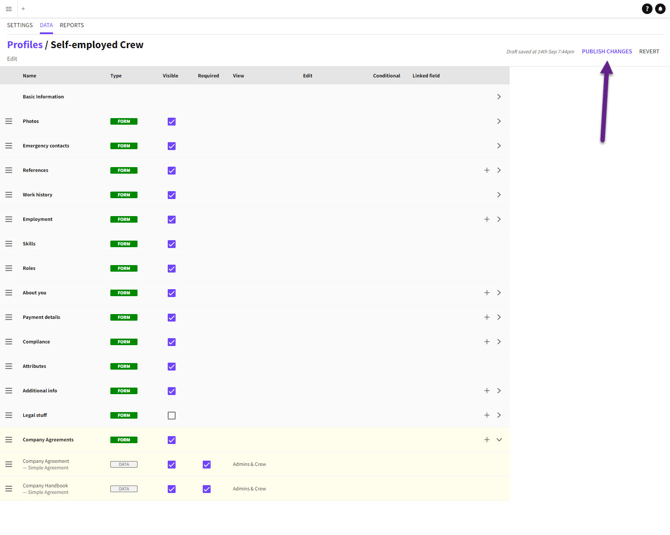Toggle Required checkbox for Company Agreement field
670x535 pixels.
tap(207, 464)
